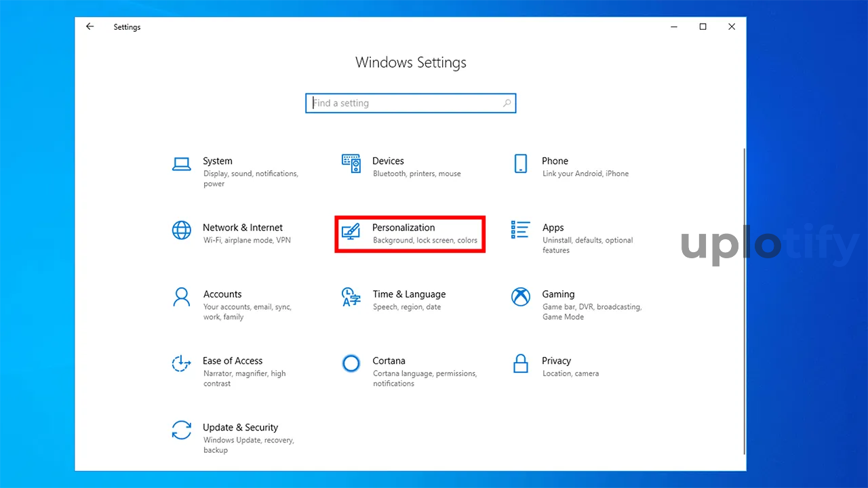Click the Privacy title text

(x=556, y=361)
